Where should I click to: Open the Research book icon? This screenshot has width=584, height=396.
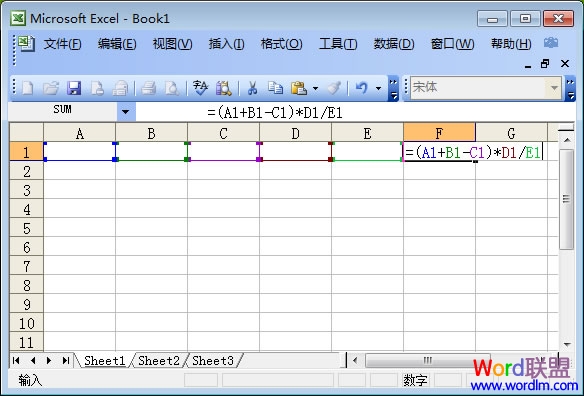point(223,88)
